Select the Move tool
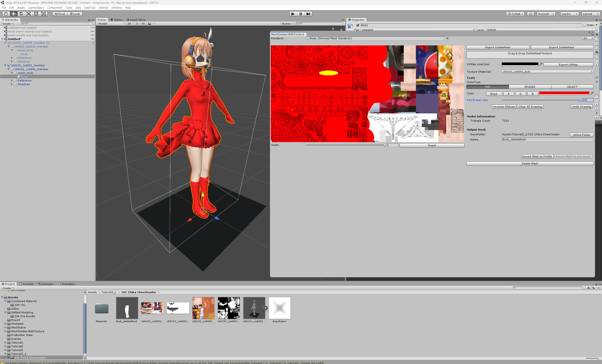 coord(13,14)
